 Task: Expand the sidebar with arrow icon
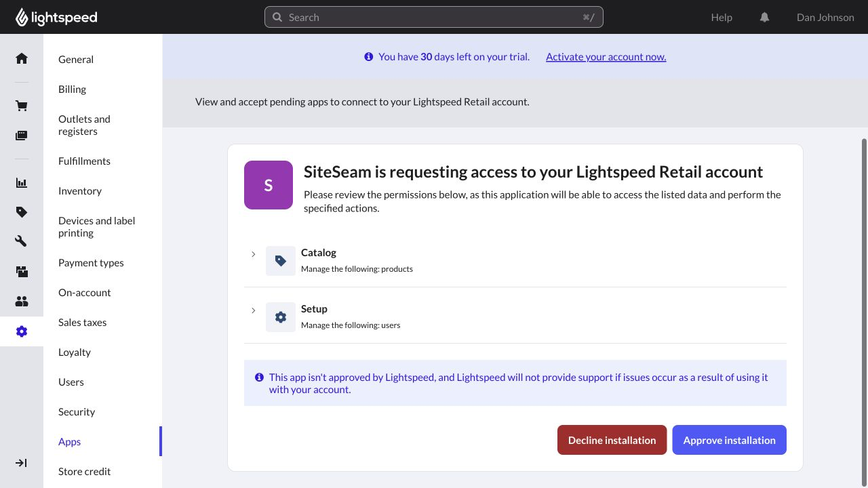tap(22, 463)
